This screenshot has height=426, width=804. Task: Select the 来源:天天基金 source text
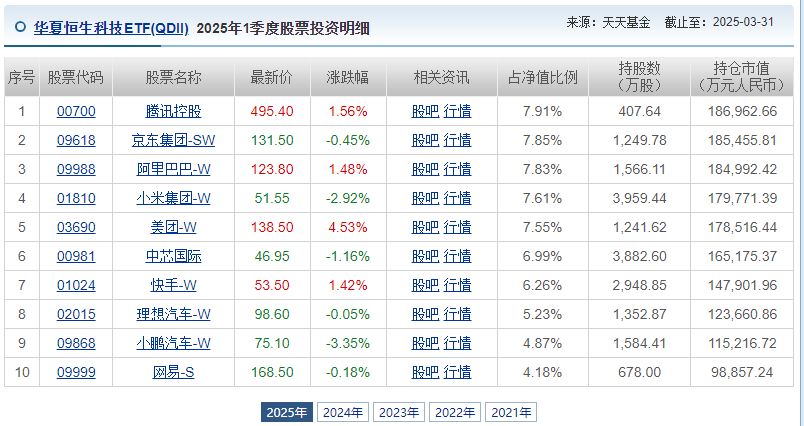click(x=608, y=22)
